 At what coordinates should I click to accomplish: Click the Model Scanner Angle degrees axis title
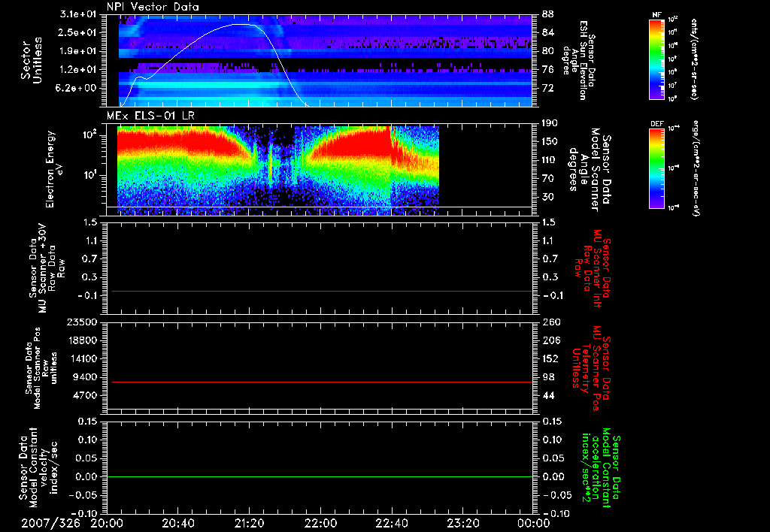click(x=590, y=169)
